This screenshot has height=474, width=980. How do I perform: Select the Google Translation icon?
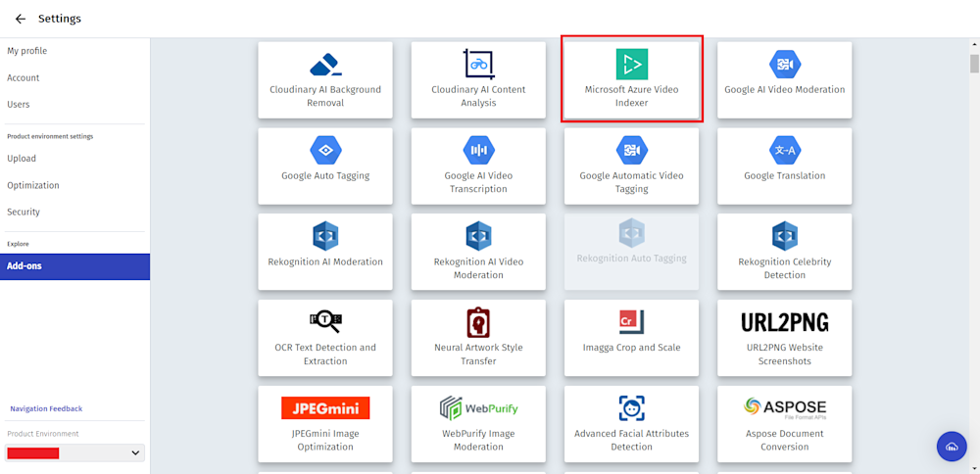pyautogui.click(x=785, y=150)
